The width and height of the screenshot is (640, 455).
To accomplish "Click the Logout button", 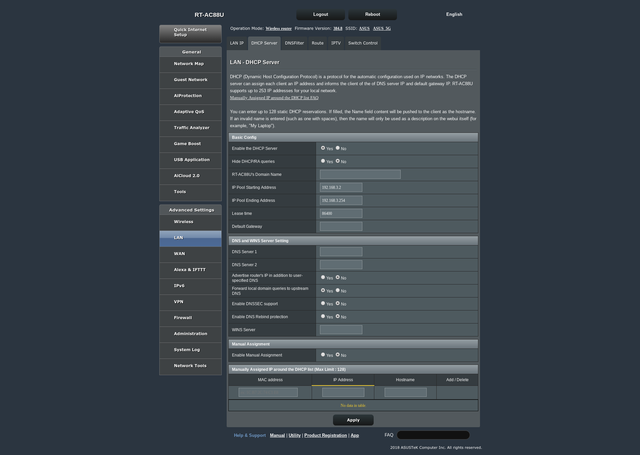I will pyautogui.click(x=320, y=15).
